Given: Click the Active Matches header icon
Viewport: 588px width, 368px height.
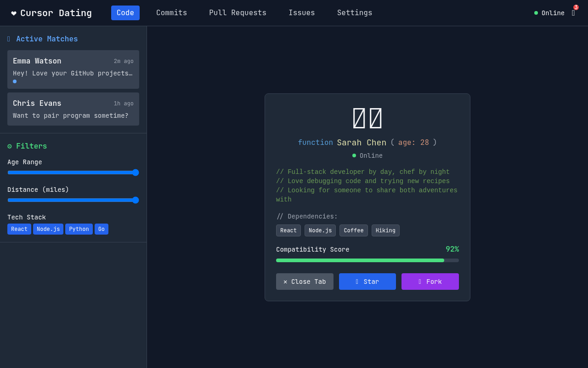Looking at the screenshot, I should 9,39.
